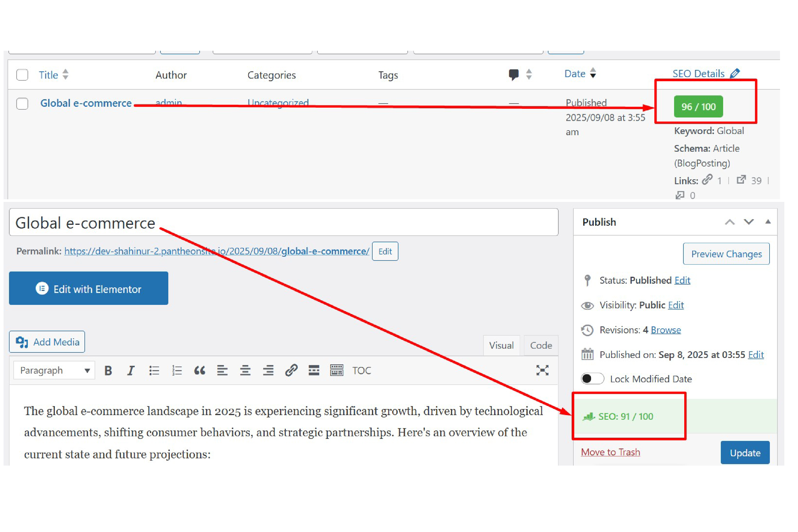Align text to center
The height and width of the screenshot is (532, 798).
click(x=245, y=370)
